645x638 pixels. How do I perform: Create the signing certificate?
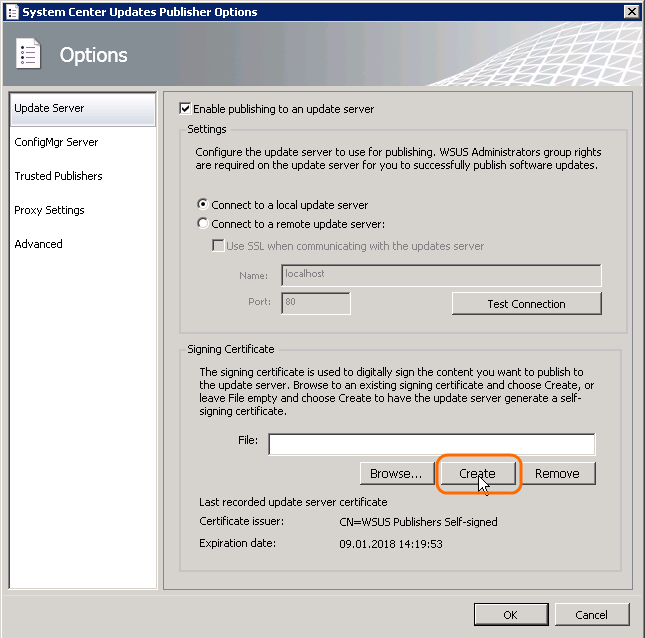[478, 473]
